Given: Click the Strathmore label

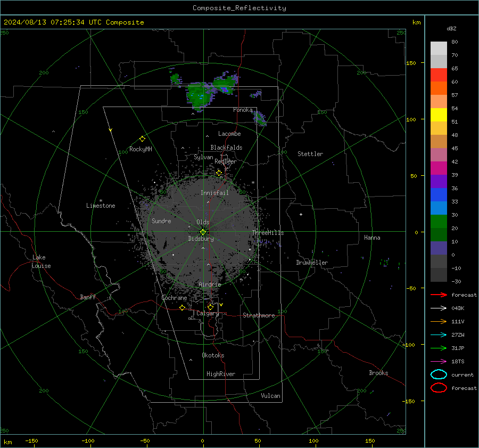Looking at the screenshot, I should coord(259,315).
